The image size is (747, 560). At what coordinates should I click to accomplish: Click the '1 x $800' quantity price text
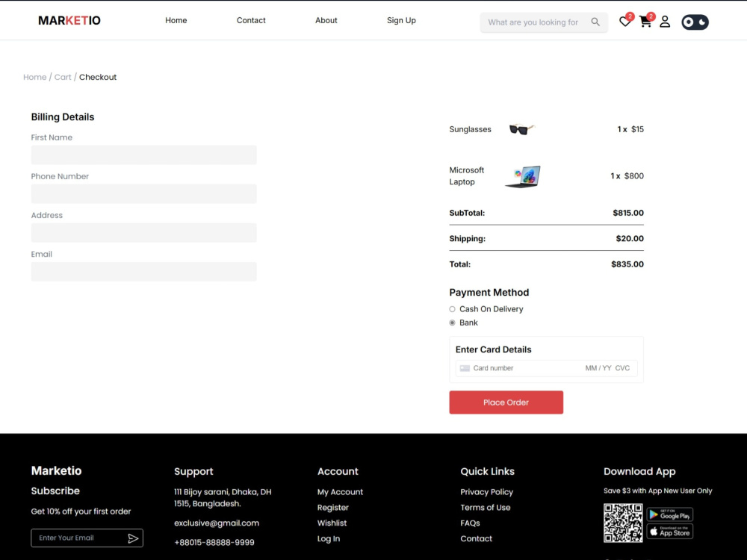click(627, 175)
